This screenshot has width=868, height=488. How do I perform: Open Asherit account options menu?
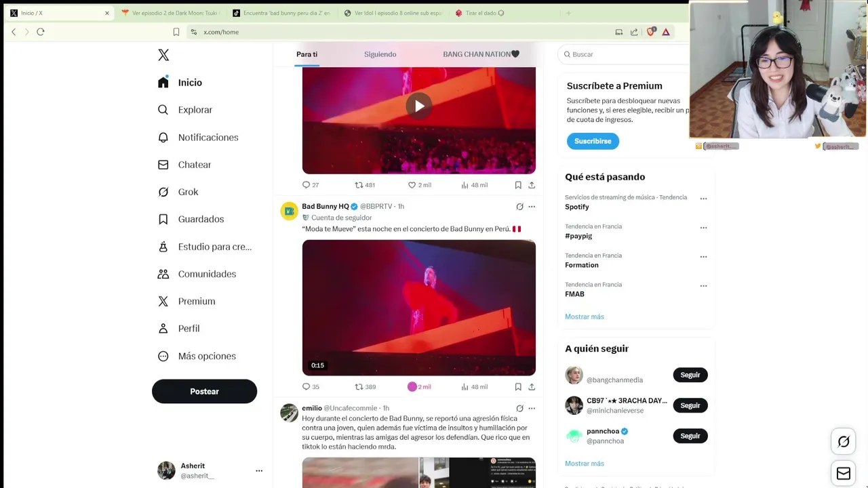[x=258, y=470]
